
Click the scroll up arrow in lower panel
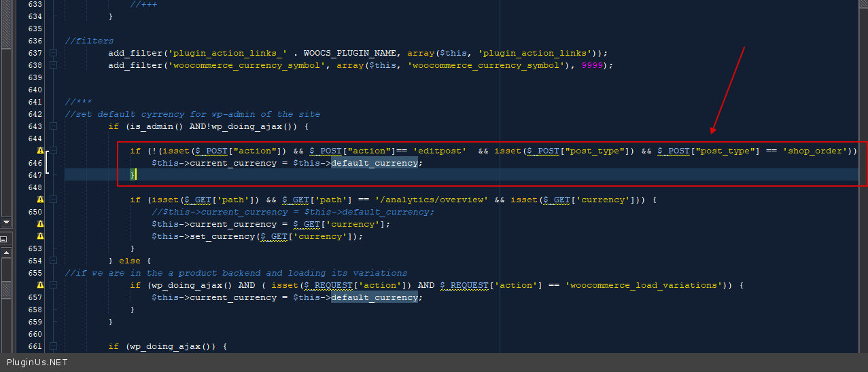pos(6,253)
